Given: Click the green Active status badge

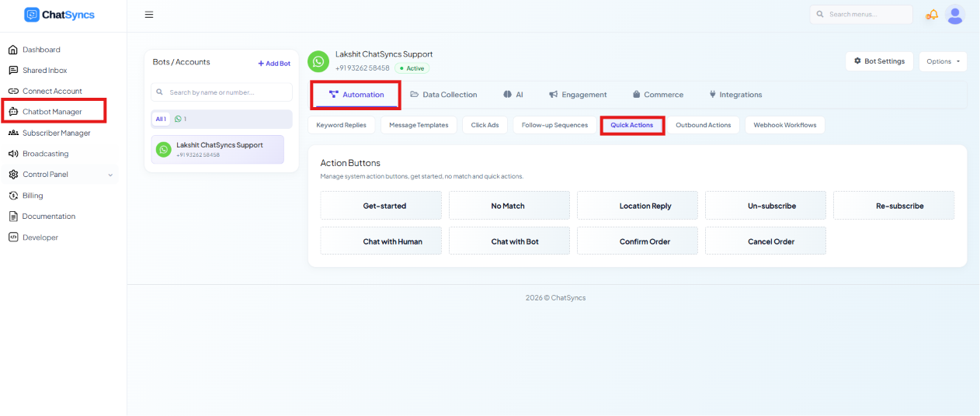Looking at the screenshot, I should point(412,68).
